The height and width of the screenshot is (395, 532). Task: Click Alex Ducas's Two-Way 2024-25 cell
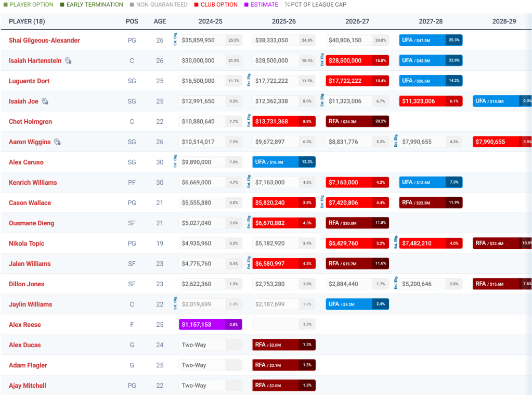coord(202,345)
